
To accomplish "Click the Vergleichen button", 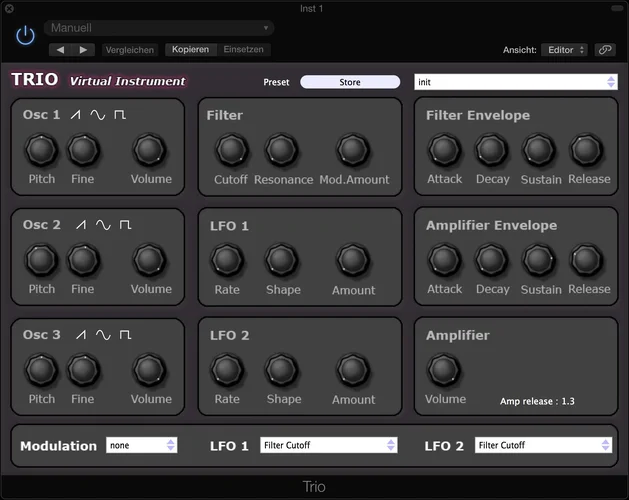I will (x=130, y=50).
